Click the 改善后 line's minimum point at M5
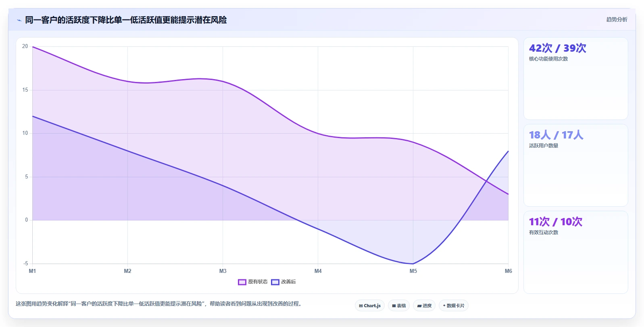This screenshot has height=327, width=644. 413,264
